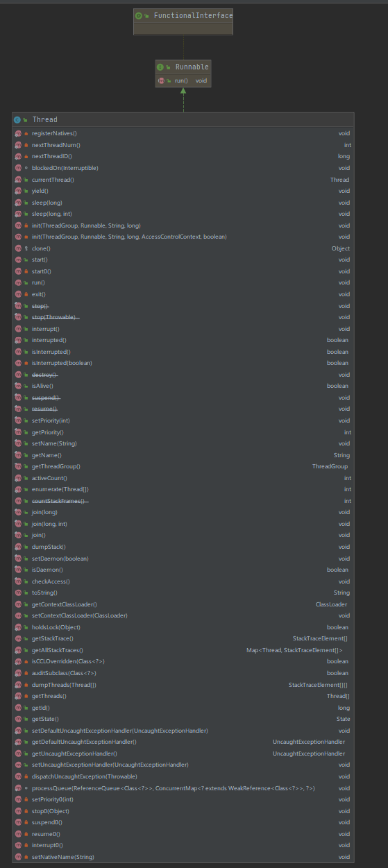
Task: Select the getAllStackTraces() method entry
Action: [x=183, y=650]
